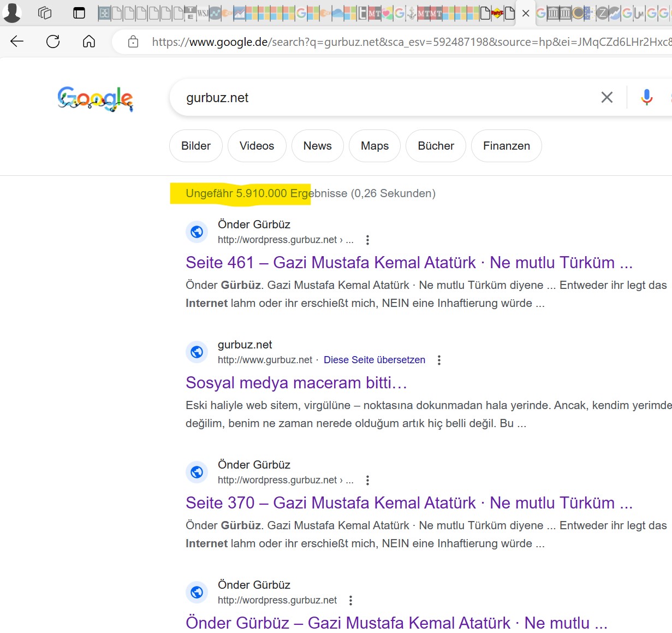Go back with the back arrow
The image size is (672, 633).
17,42
